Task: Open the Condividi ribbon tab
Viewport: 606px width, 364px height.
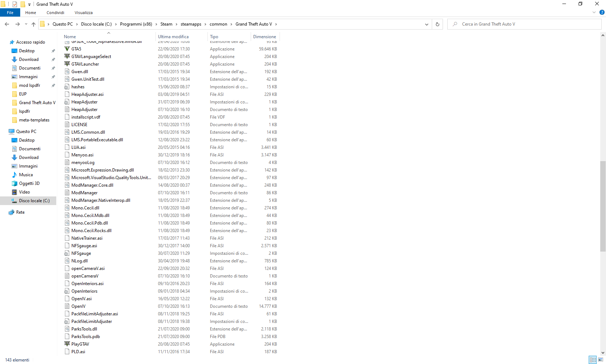Action: pyautogui.click(x=55, y=13)
